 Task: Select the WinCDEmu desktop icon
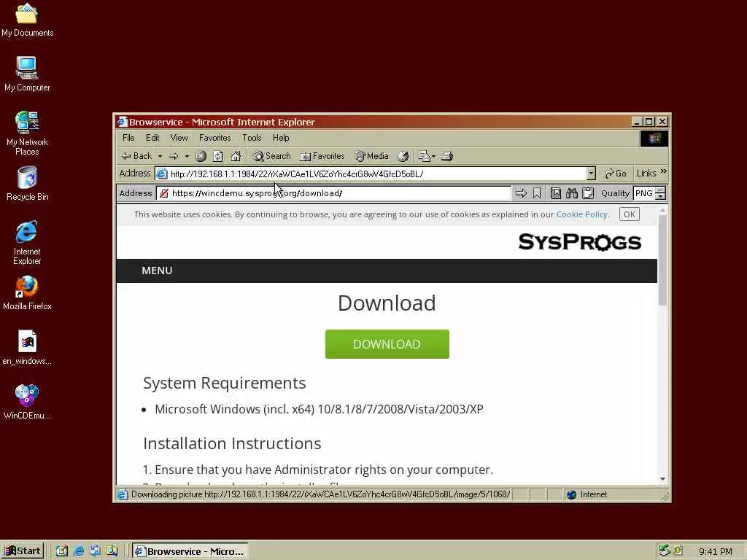27,402
